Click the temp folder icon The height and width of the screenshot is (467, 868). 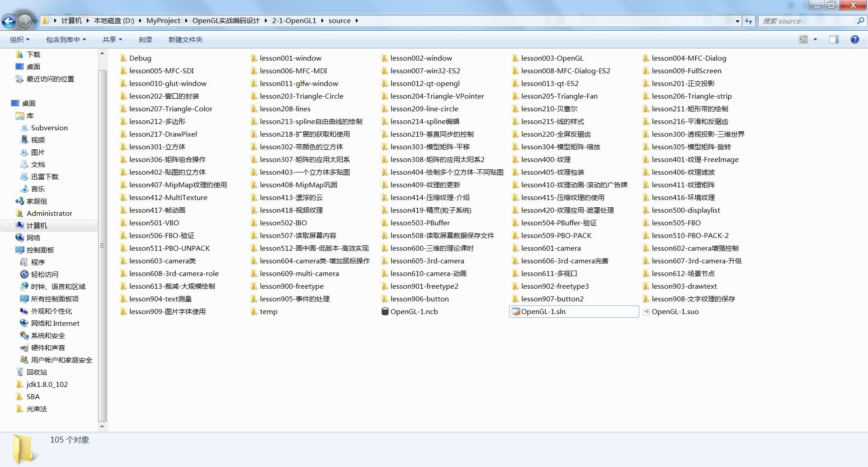(x=254, y=311)
